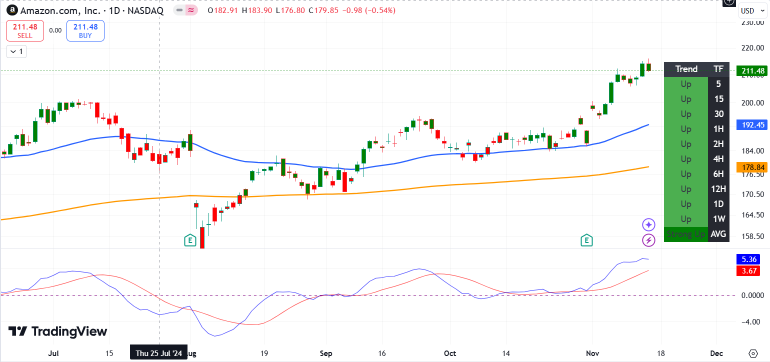This screenshot has height=362, width=770.
Task: Select the 4H row in the Trend table
Action: (x=696, y=159)
